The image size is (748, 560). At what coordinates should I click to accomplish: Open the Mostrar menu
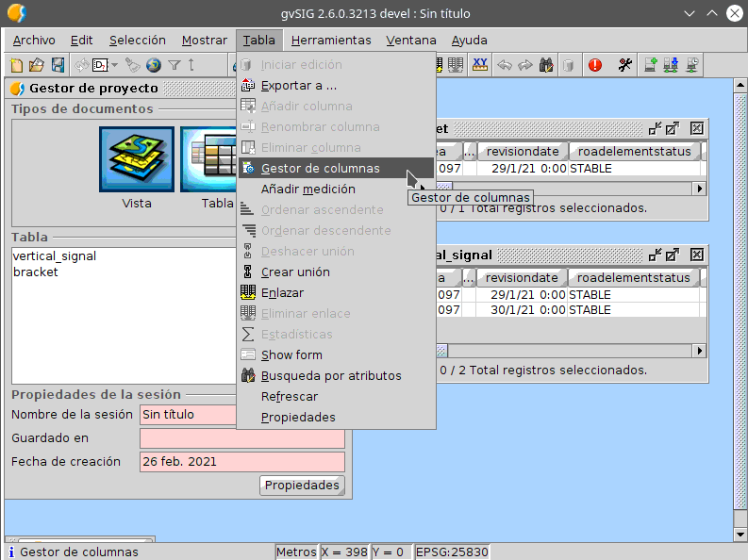(x=204, y=40)
